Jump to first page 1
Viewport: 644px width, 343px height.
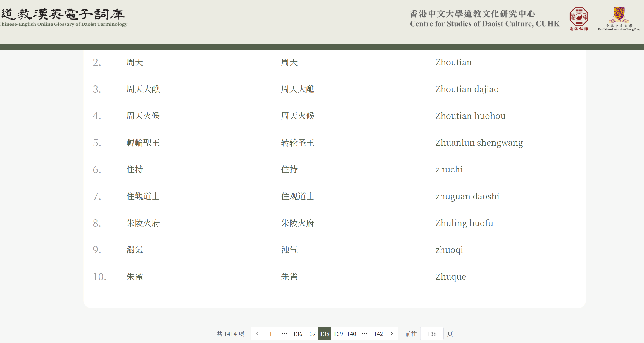[270, 334]
